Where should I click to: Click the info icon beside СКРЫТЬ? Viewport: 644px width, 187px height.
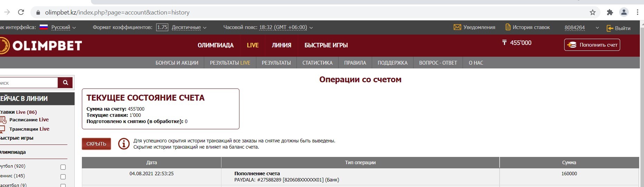pos(124,144)
